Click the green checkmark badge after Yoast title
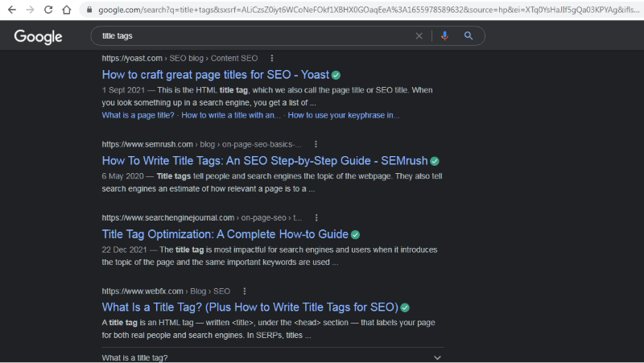Viewport: 644px width, 363px height. pyautogui.click(x=336, y=75)
